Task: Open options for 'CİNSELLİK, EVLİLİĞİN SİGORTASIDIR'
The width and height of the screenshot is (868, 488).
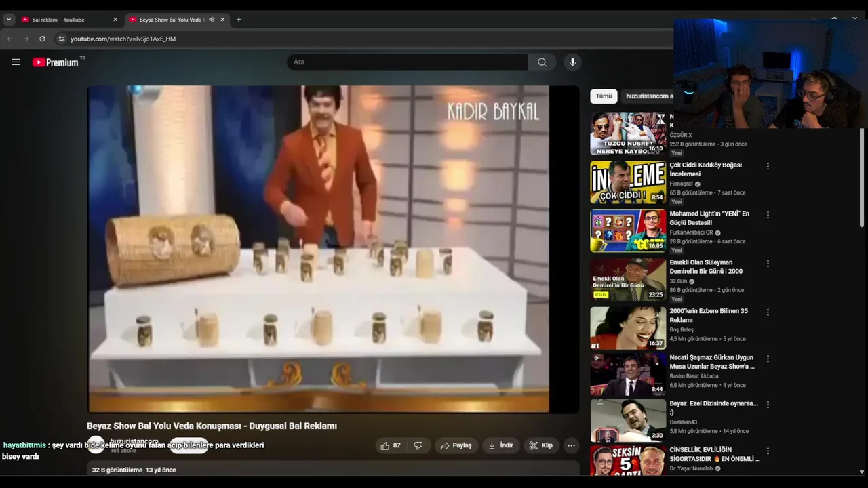Action: (768, 451)
